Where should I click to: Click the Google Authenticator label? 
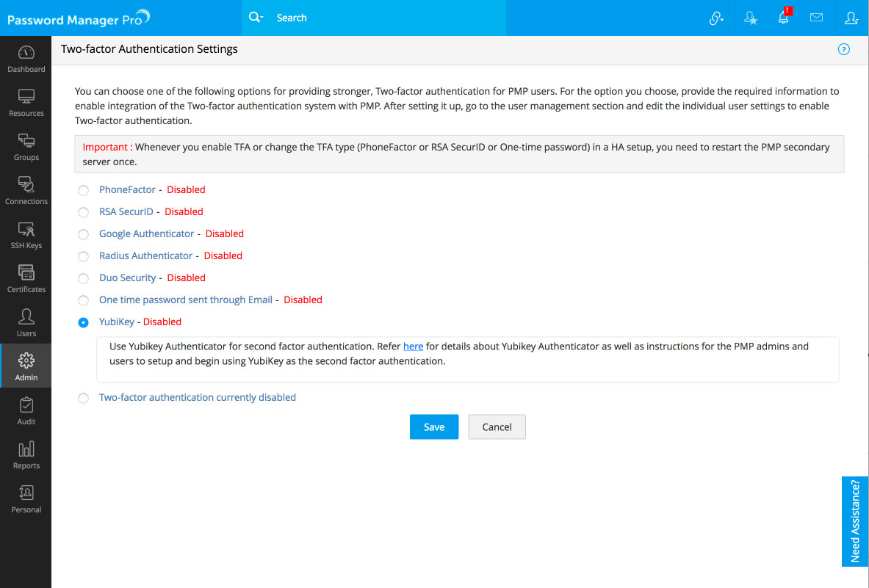click(x=146, y=233)
